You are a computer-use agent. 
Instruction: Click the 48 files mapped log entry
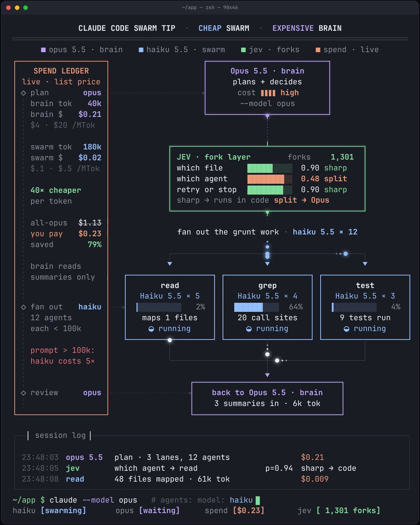(x=172, y=479)
